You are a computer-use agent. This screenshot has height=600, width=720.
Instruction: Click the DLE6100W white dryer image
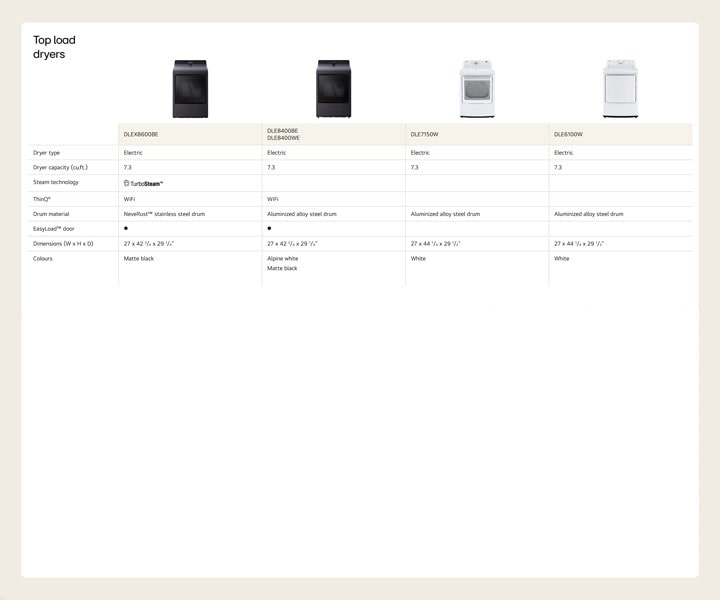point(620,89)
